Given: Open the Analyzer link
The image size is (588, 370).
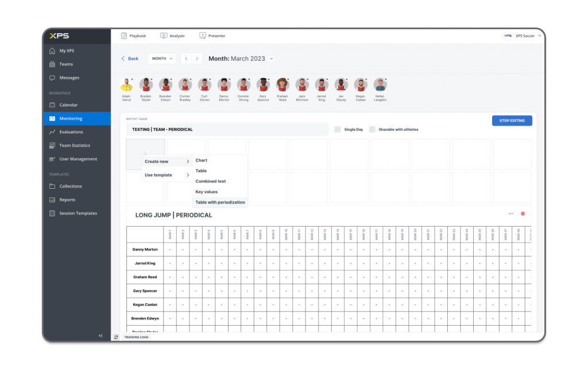Looking at the screenshot, I should 177,36.
